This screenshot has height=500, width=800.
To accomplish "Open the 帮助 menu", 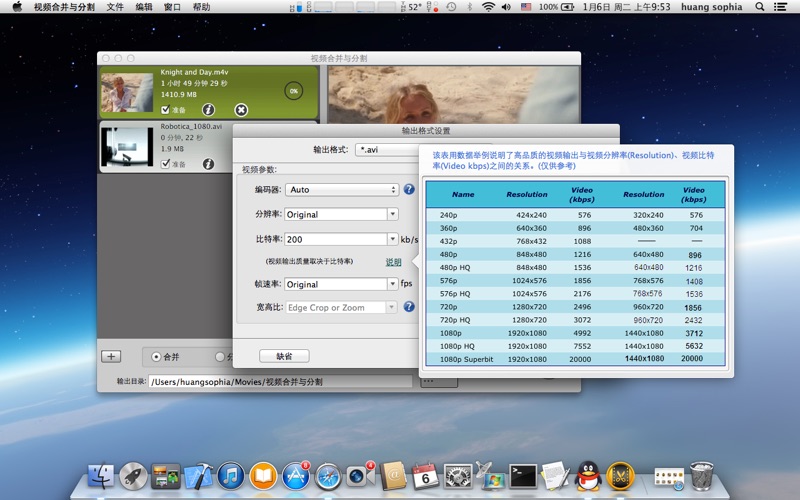I will pyautogui.click(x=201, y=7).
